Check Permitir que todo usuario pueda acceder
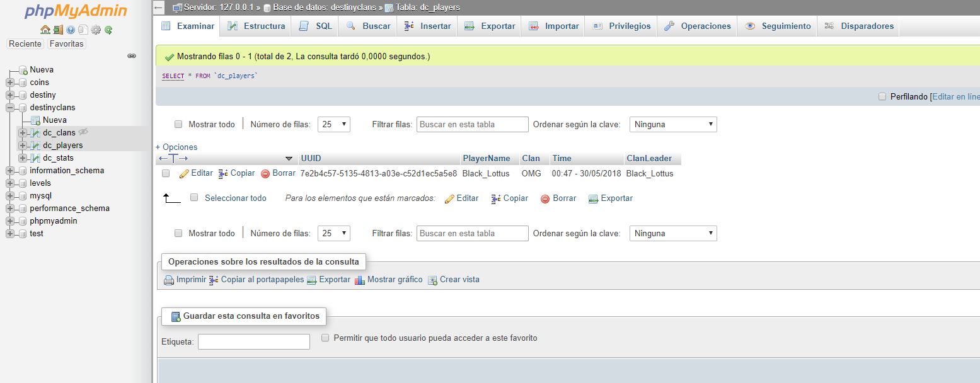Viewport: 980px width, 383px height. click(x=325, y=338)
